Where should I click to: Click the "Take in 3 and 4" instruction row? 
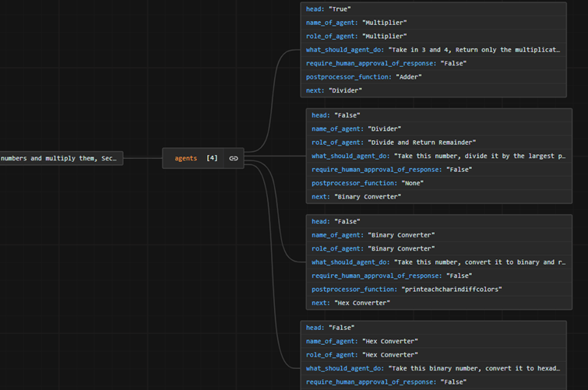pyautogui.click(x=432, y=50)
